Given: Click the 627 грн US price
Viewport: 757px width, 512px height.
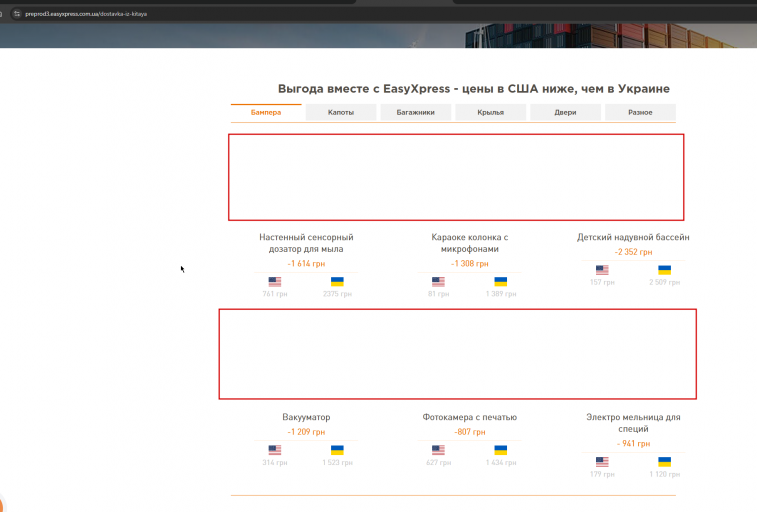Looking at the screenshot, I should click(x=438, y=463).
